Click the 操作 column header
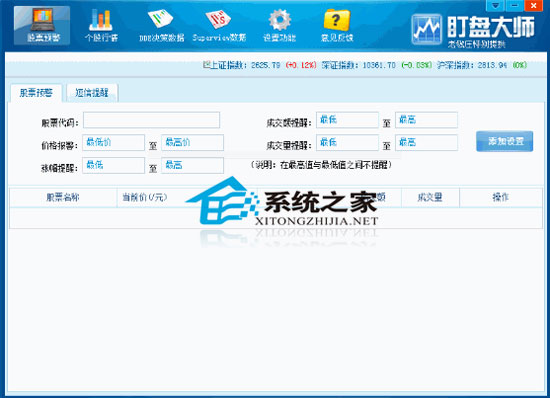 (x=501, y=197)
